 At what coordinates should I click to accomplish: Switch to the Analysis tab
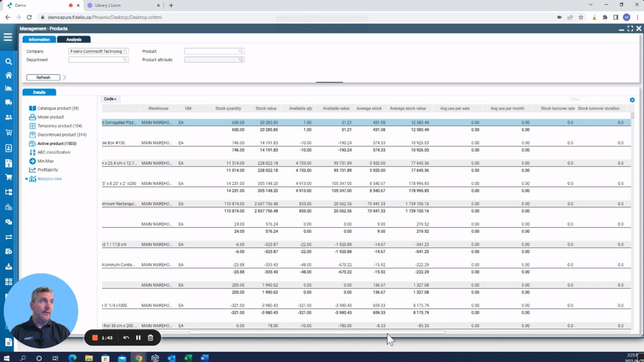tap(74, 39)
